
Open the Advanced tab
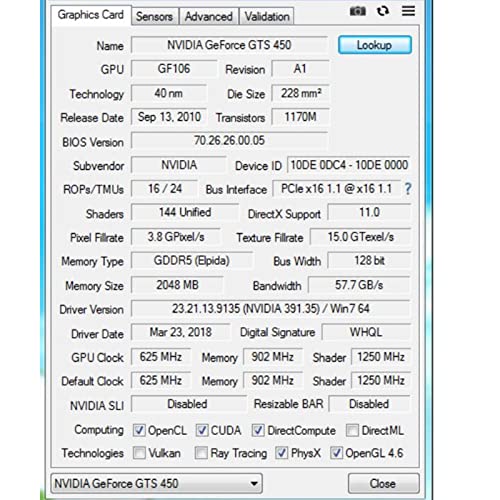[209, 16]
